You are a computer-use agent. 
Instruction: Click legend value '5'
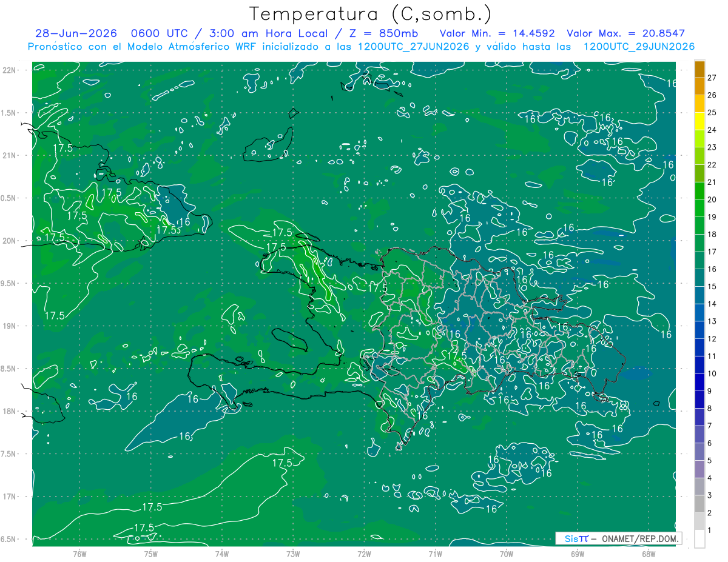(710, 461)
